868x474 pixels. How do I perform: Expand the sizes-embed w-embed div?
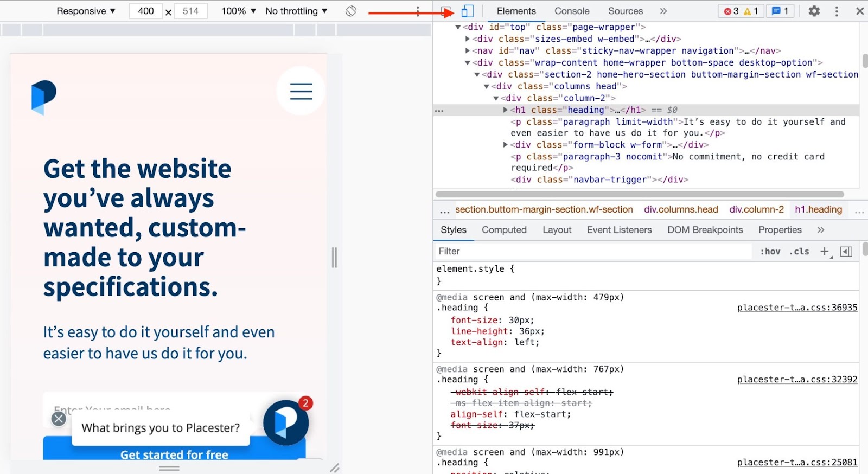tap(468, 39)
